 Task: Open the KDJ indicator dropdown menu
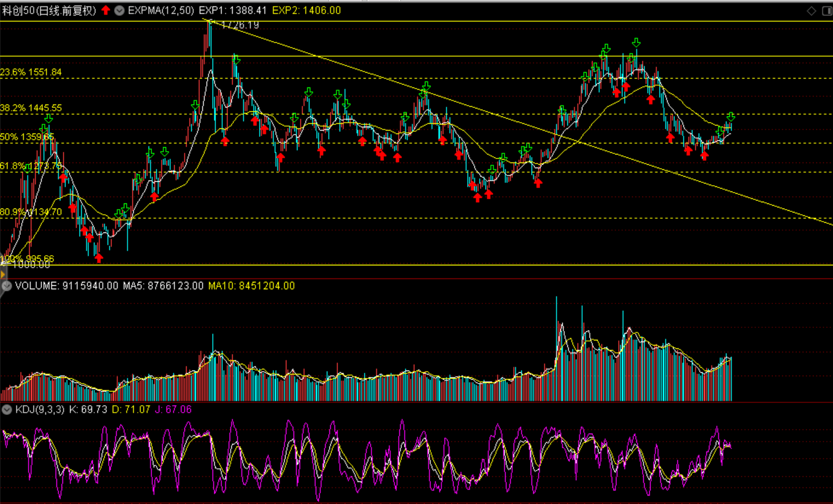pyautogui.click(x=6, y=410)
